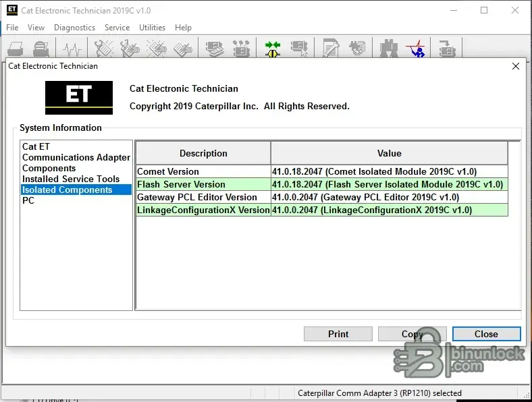Open Logged Event Codes notepad icon
Screen dimensions: 532x402
(183, 49)
